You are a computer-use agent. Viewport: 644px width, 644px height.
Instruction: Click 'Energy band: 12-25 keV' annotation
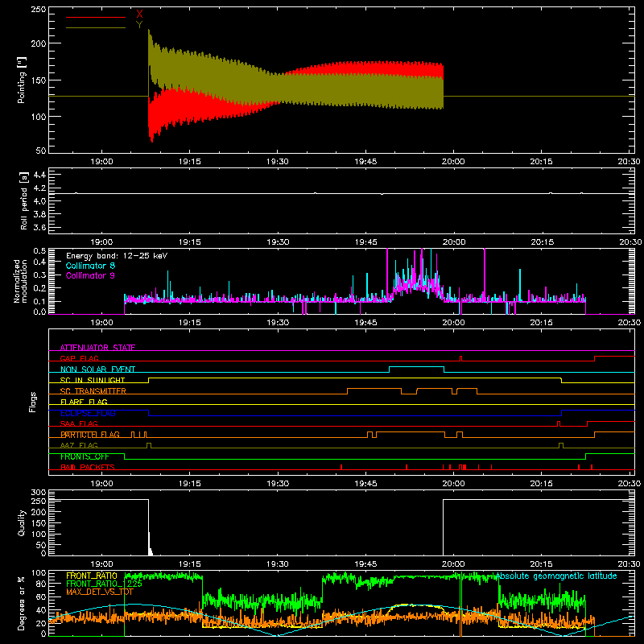(x=117, y=256)
